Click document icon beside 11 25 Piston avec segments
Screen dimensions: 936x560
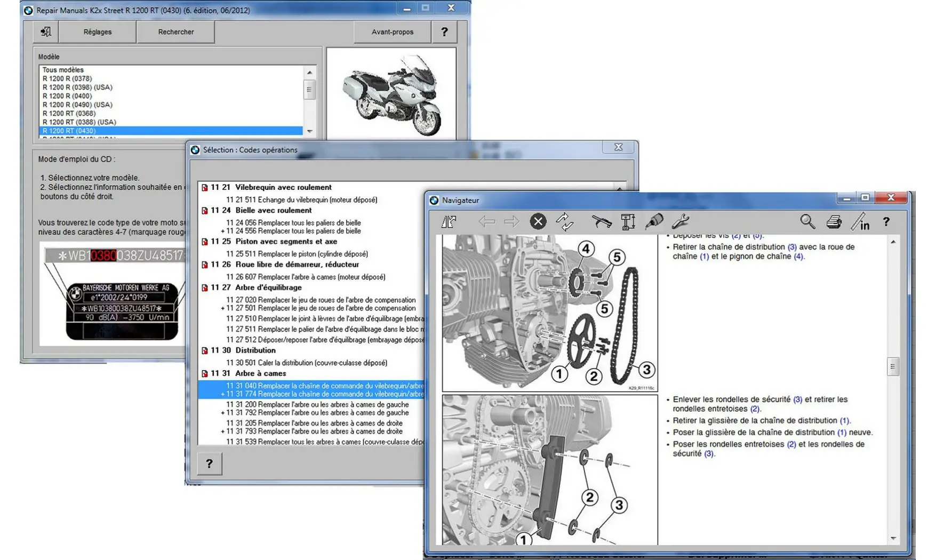tap(204, 242)
